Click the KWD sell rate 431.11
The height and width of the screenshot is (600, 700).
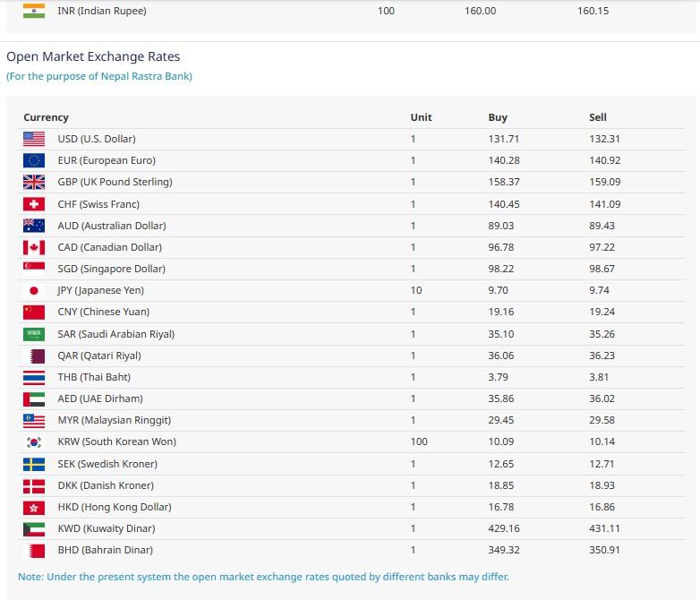(x=604, y=528)
